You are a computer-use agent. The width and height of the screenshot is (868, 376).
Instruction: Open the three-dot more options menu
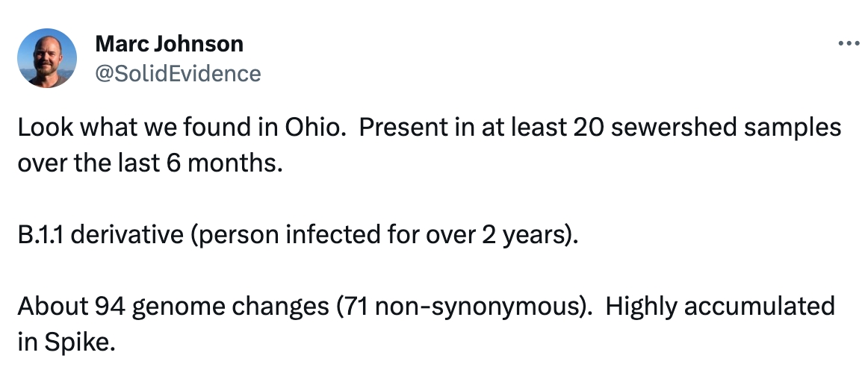(849, 43)
